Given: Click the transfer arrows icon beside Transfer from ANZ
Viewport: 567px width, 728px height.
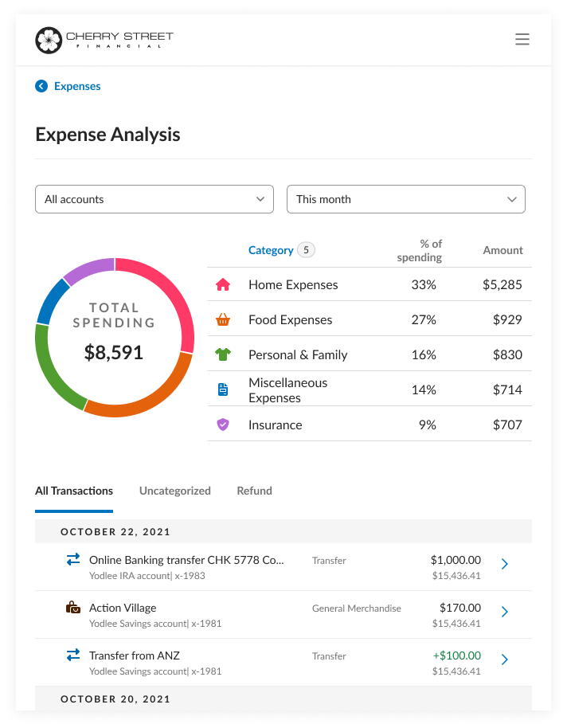Looking at the screenshot, I should pyautogui.click(x=73, y=653).
